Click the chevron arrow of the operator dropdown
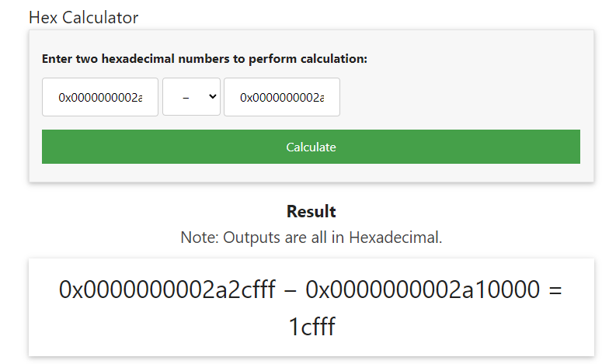602x364 pixels. 212,97
